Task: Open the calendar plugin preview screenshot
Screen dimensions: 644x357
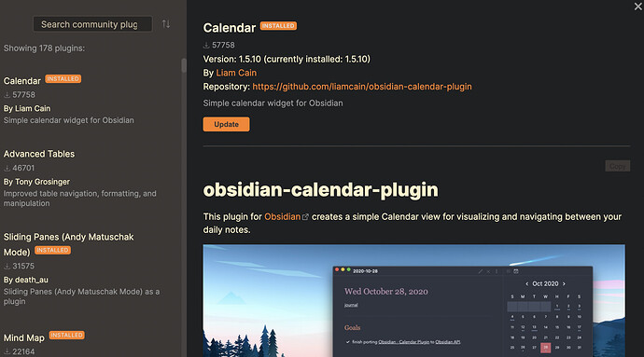Action: pos(414,301)
